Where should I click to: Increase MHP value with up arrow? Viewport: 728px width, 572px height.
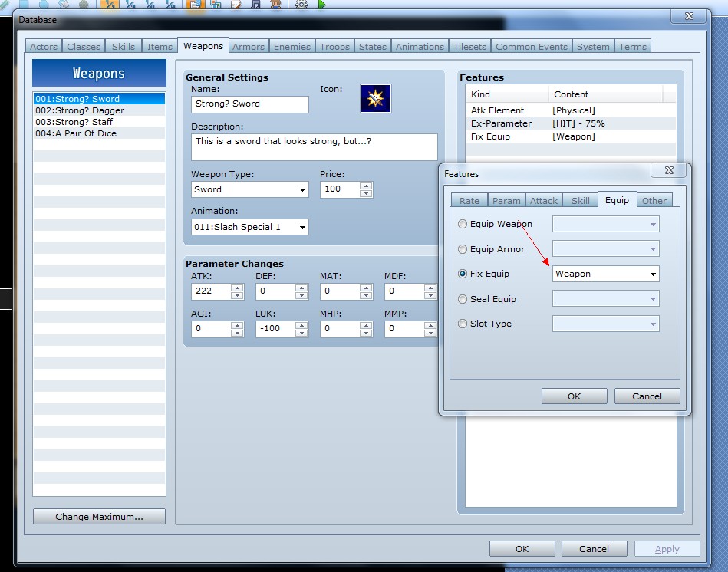(x=366, y=325)
